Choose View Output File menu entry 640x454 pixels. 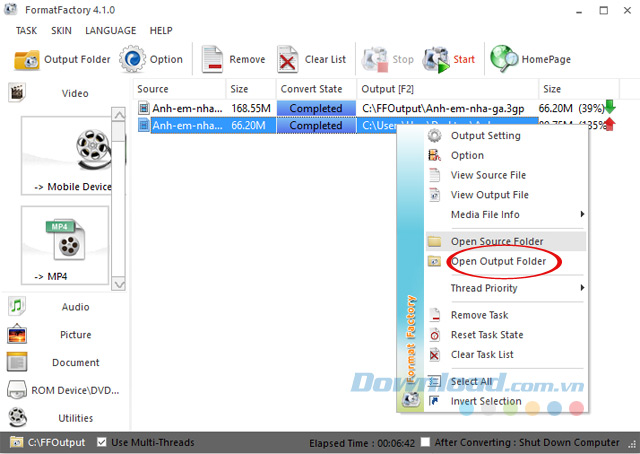coord(506,195)
